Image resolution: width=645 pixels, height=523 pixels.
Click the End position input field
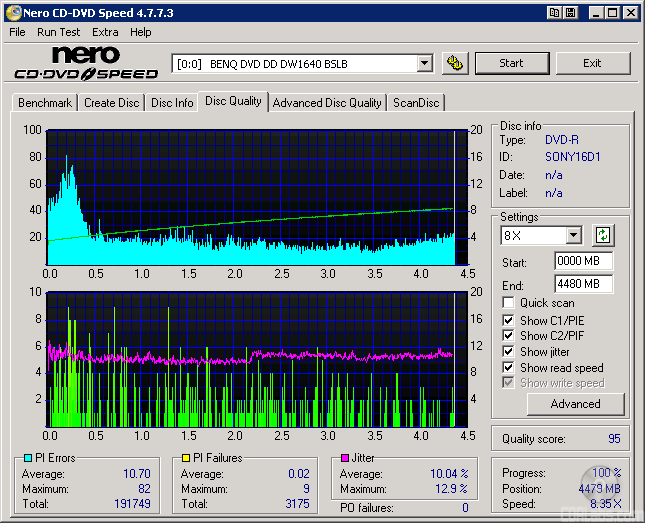(x=583, y=284)
